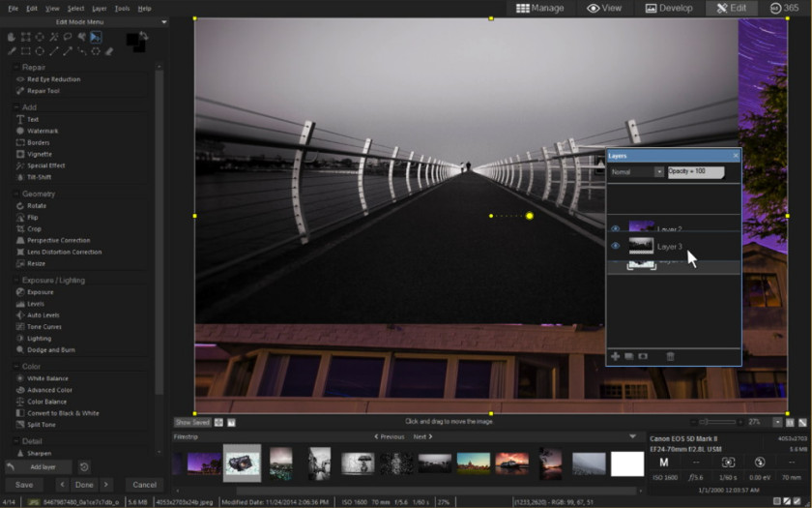
Task: Swap foreground and background colors
Action: tap(144, 36)
